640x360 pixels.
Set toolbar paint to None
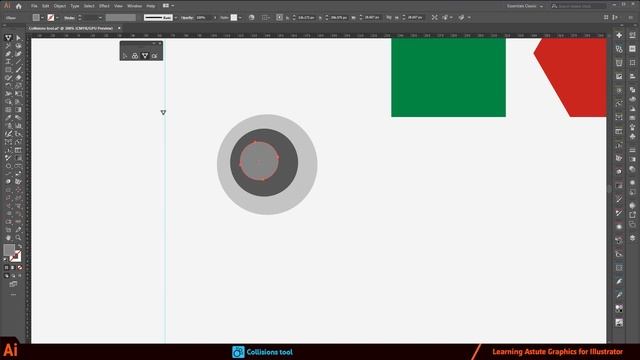[20, 268]
